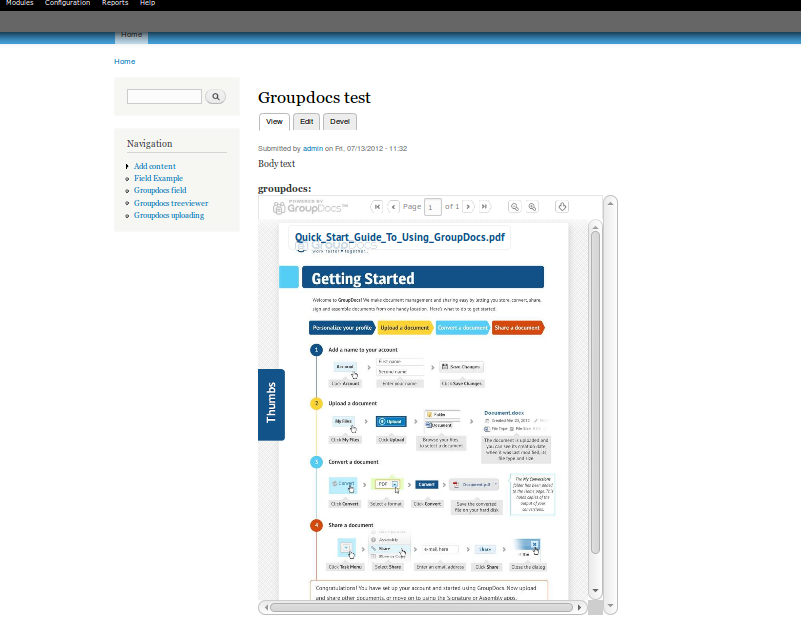Click outer frame scroll up arrow
Viewport: 801px width, 622px height.
coord(610,203)
